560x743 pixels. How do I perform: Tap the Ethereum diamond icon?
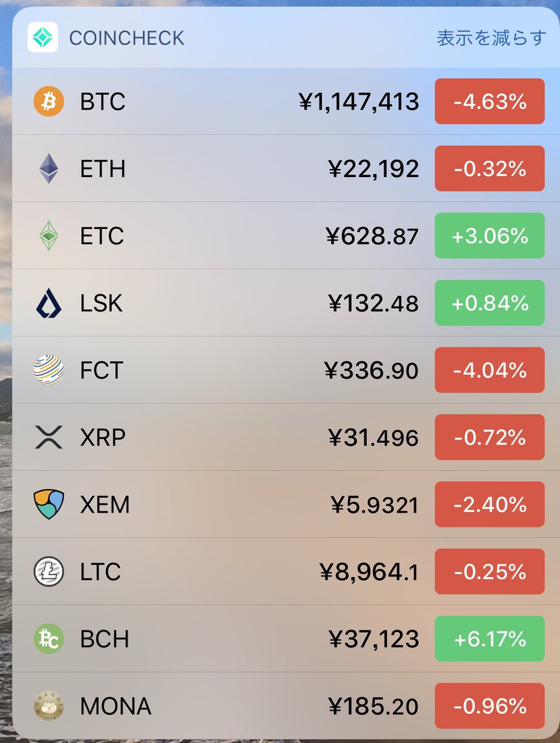(48, 168)
